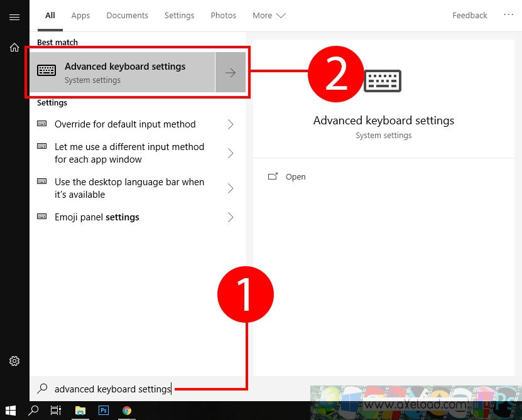The width and height of the screenshot is (522, 420).
Task: Select the All tab
Action: [x=50, y=15]
